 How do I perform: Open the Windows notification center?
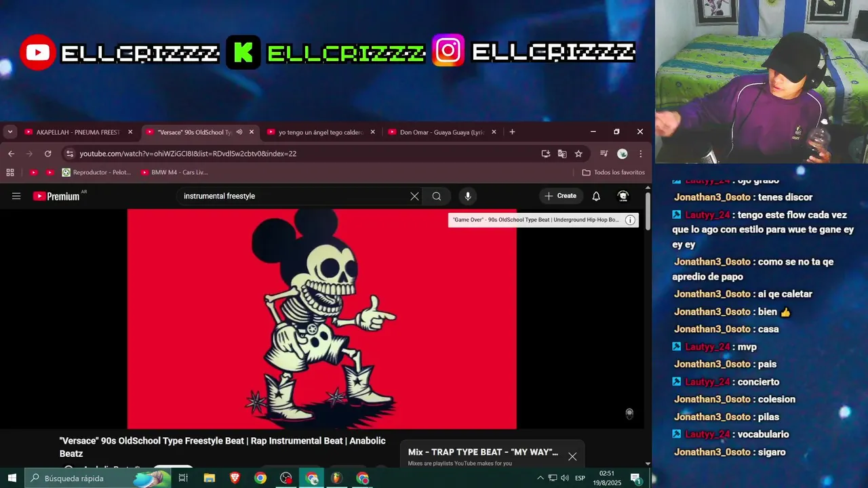pyautogui.click(x=636, y=479)
